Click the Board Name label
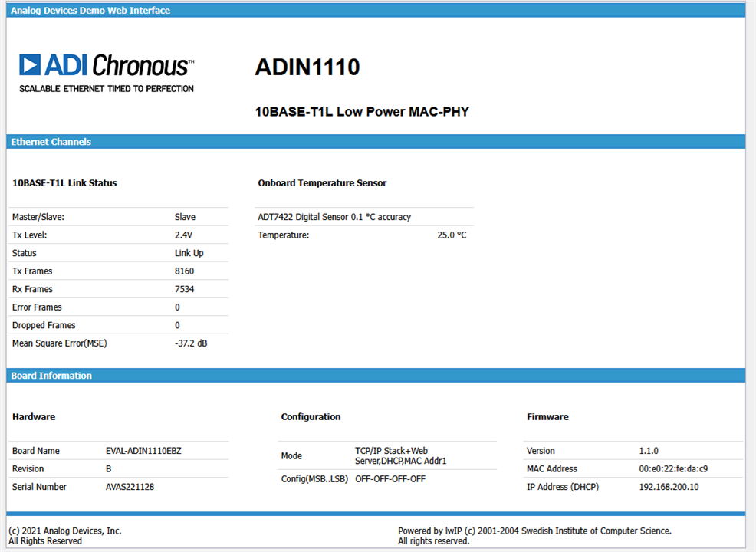The width and height of the screenshot is (756, 552). pos(36,451)
